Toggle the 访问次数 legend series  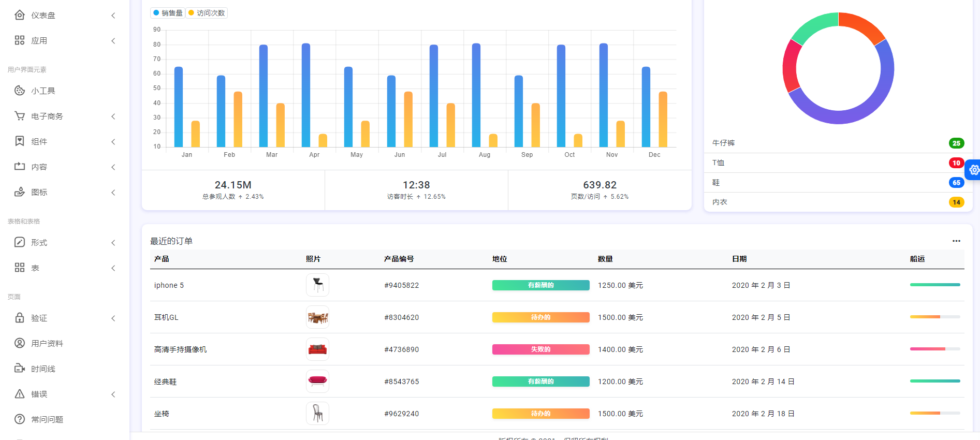point(207,13)
